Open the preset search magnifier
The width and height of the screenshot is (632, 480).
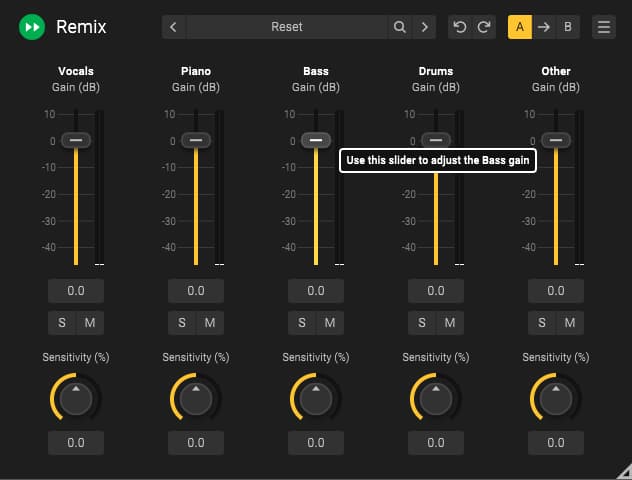pos(399,27)
